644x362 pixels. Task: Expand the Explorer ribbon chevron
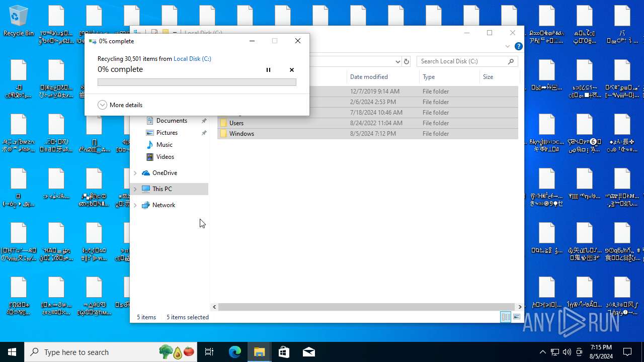click(x=507, y=46)
